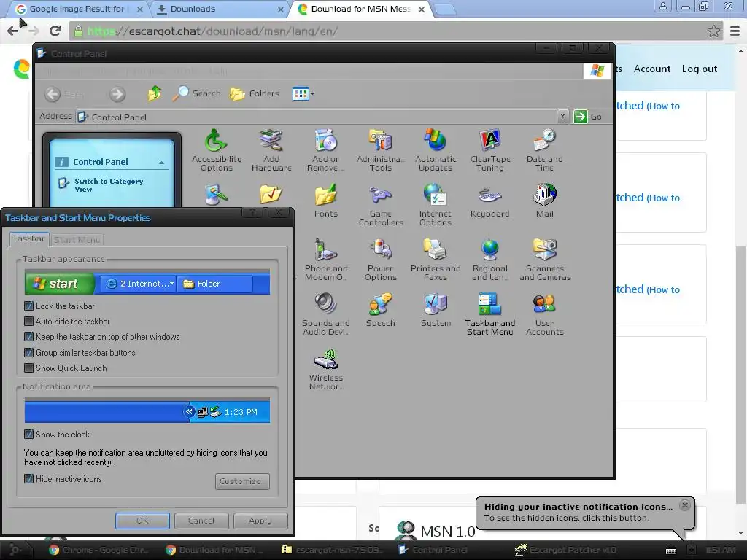
Task: Open Control Panel taskbar button
Action: point(433,550)
